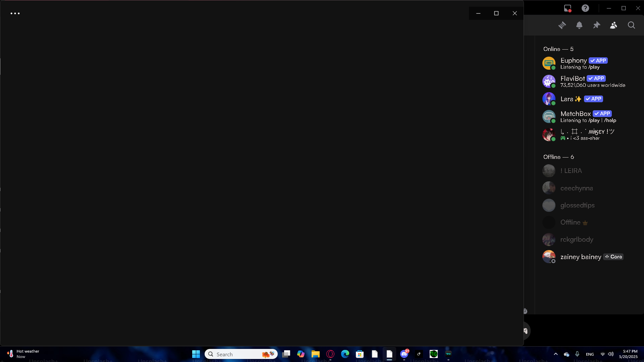Open three-dots menu in dark window

15,13
